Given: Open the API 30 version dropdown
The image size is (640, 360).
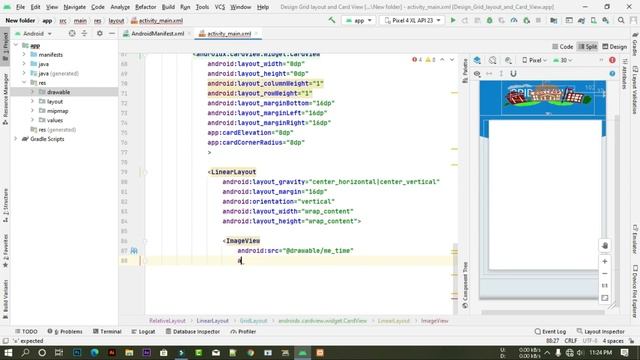Looking at the screenshot, I should point(562,60).
